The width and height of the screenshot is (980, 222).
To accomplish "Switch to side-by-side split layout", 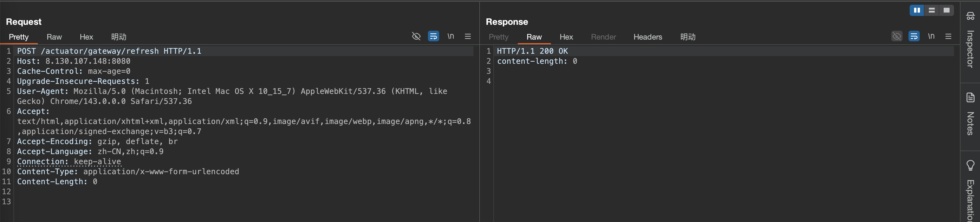I will [917, 10].
